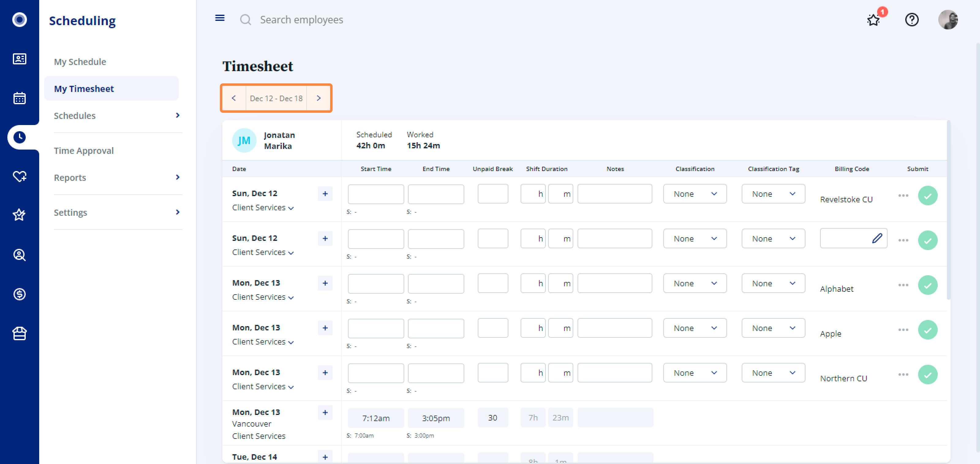Screen dimensions: 980x464
Task: Click Unpaid Break field on Apple row
Action: (x=493, y=328)
